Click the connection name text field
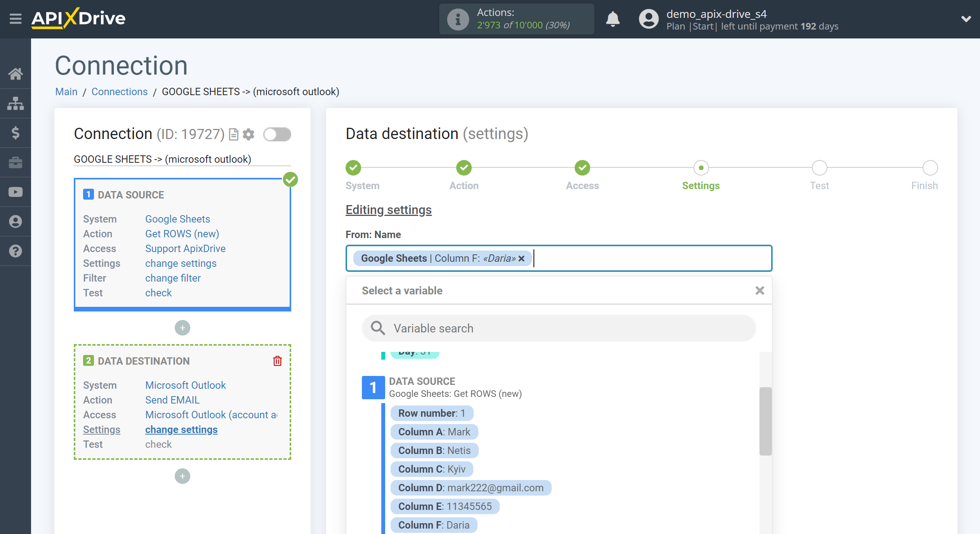The image size is (980, 534). (x=182, y=159)
